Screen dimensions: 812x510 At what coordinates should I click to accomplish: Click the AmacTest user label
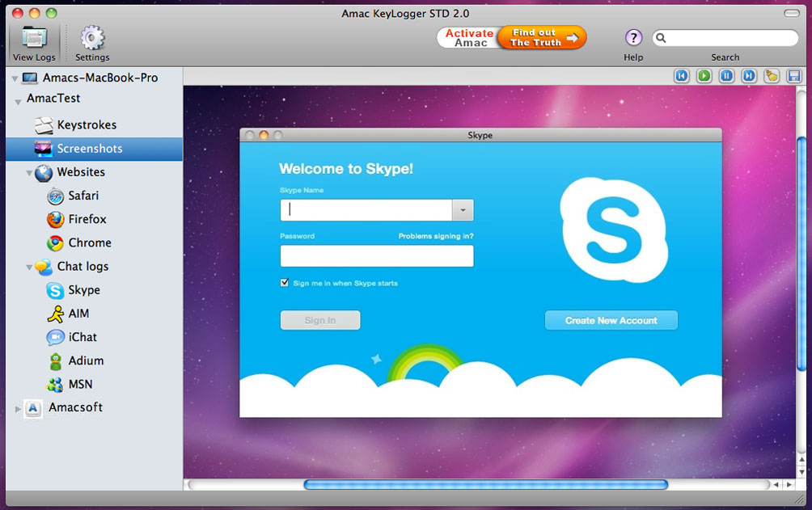pos(53,99)
